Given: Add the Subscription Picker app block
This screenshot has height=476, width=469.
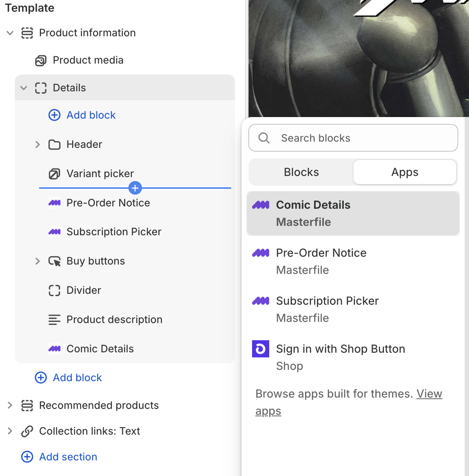Looking at the screenshot, I should 353,309.
